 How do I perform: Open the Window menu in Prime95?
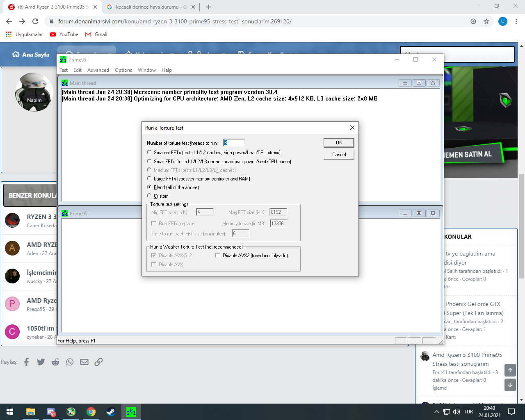click(147, 70)
